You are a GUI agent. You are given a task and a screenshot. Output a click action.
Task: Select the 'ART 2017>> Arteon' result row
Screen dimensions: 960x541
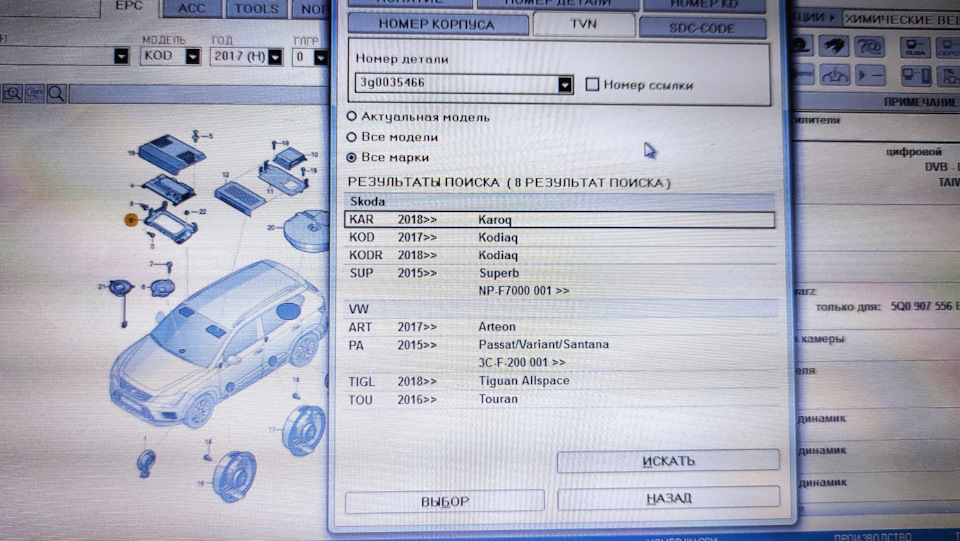(560, 327)
